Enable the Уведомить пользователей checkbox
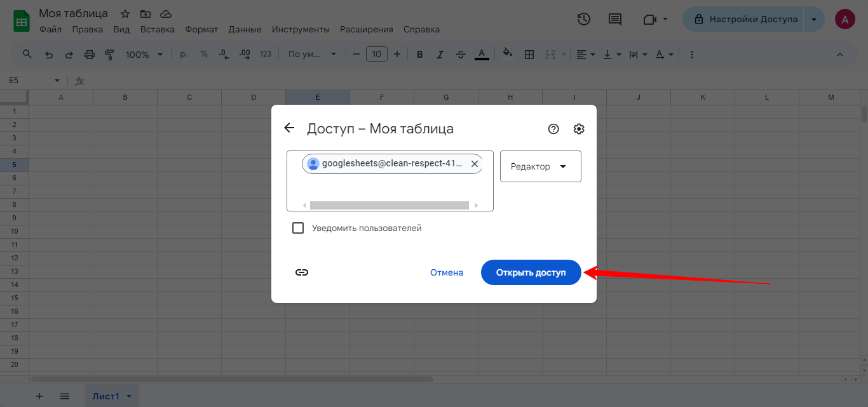Screen dimensions: 868x407 [x=298, y=227]
